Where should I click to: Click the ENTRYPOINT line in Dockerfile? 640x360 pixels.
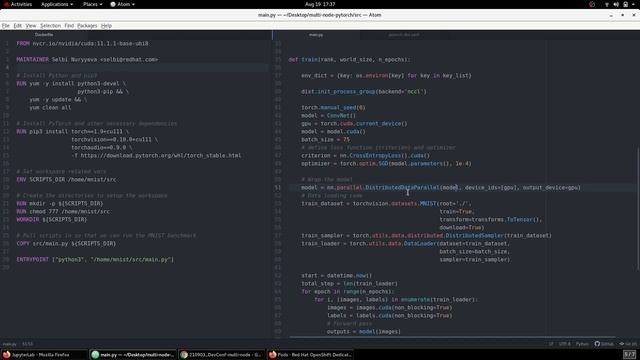(95, 259)
